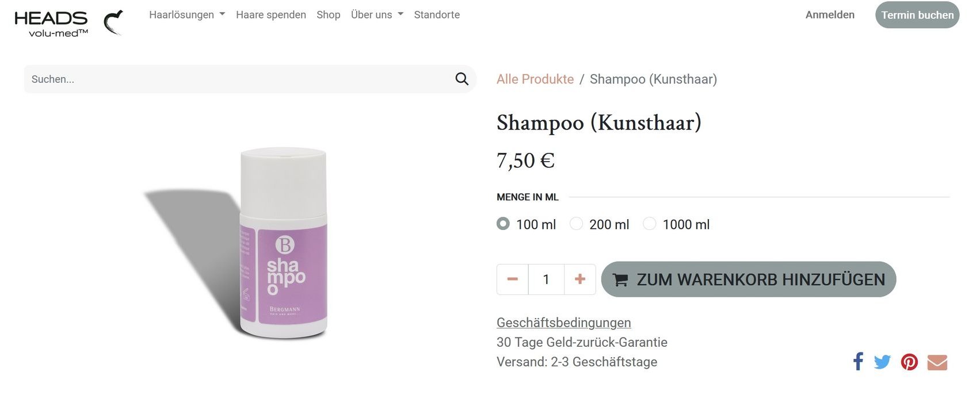Increase quantity with the plus icon

(580, 279)
